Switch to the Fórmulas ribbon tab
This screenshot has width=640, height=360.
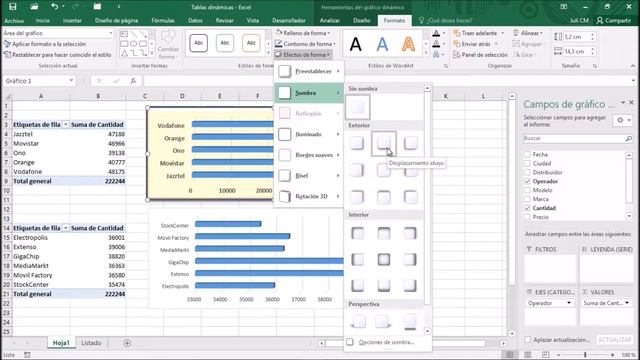(163, 20)
